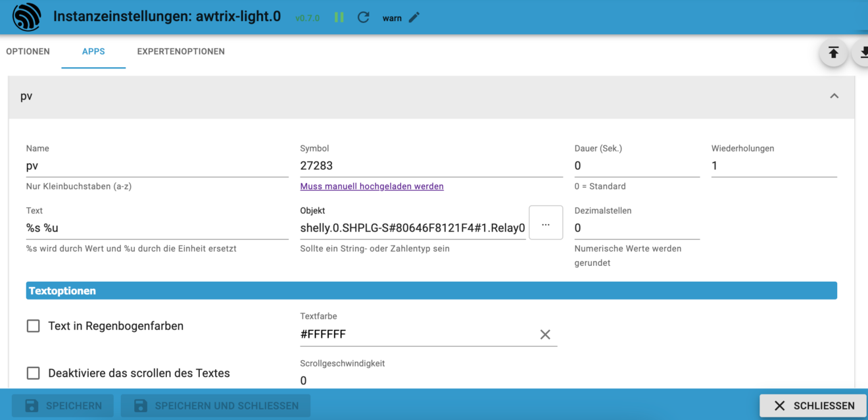Click into the Symbol input field
The height and width of the screenshot is (420, 868).
coord(431,166)
